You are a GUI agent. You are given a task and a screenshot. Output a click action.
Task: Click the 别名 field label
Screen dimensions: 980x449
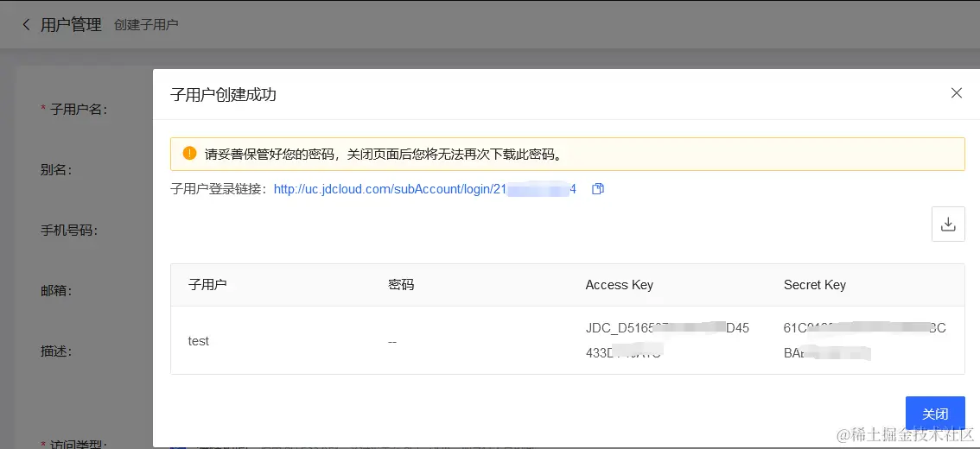coord(56,170)
